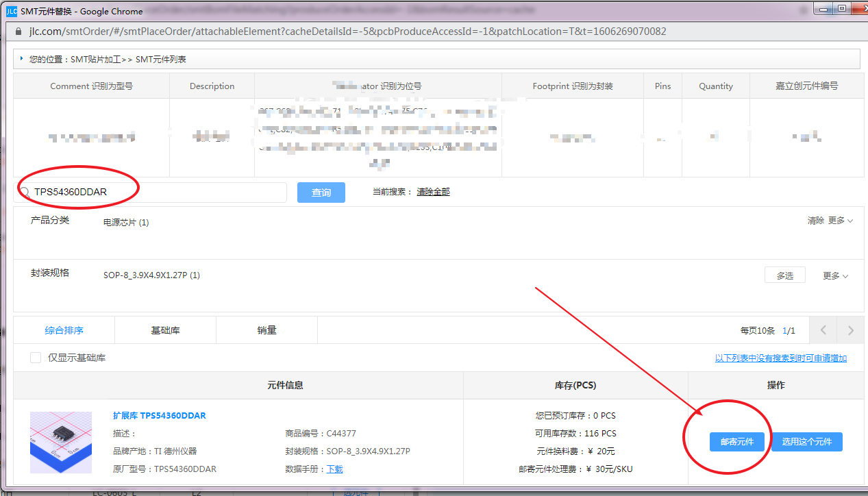The height and width of the screenshot is (496, 868).
Task: Open the 下载 datasheet link
Action: (334, 469)
